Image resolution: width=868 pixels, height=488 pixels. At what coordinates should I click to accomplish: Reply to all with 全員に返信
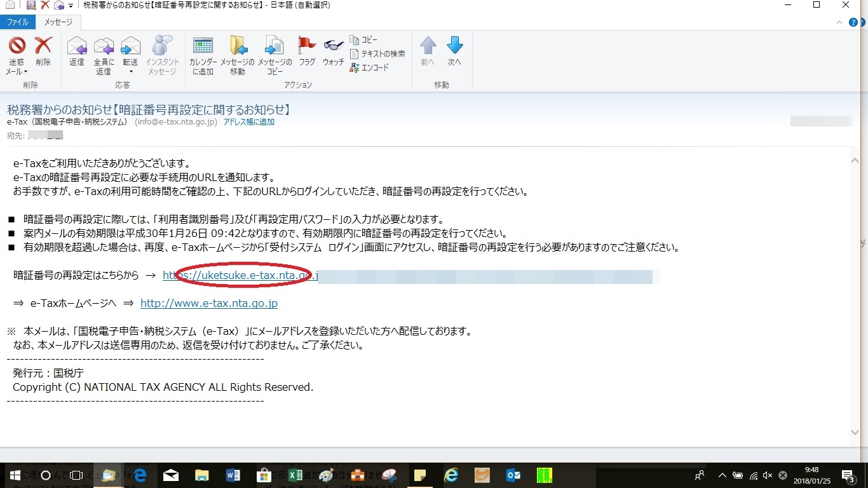104,56
